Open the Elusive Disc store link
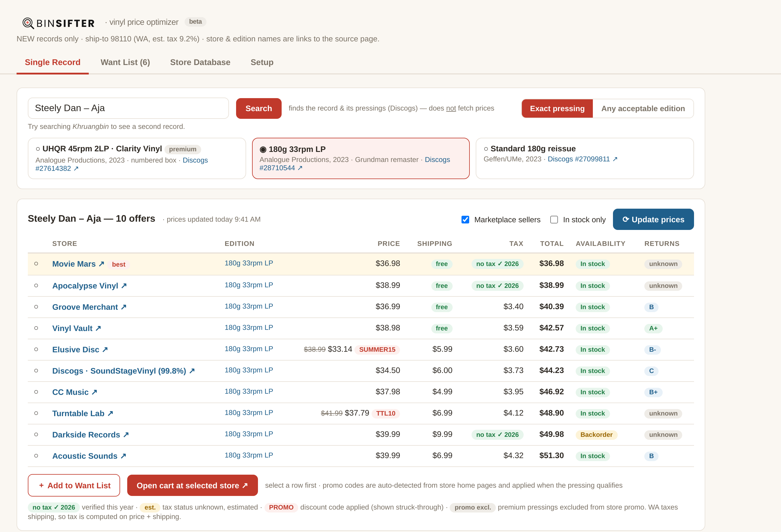 click(80, 350)
